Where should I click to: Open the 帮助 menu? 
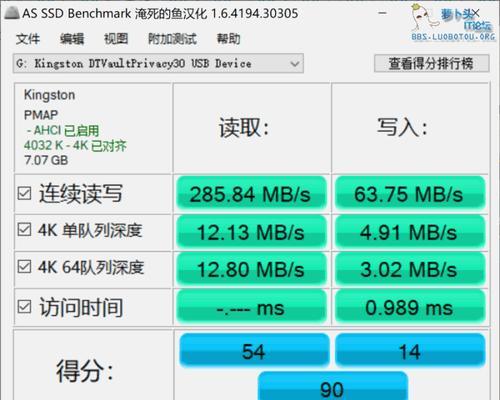tap(228, 39)
